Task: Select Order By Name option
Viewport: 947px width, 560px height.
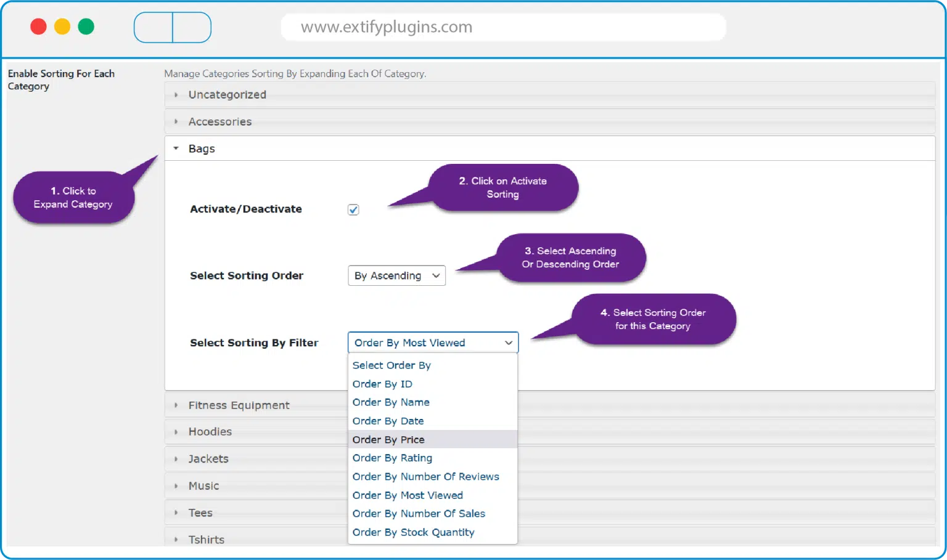Action: (391, 402)
